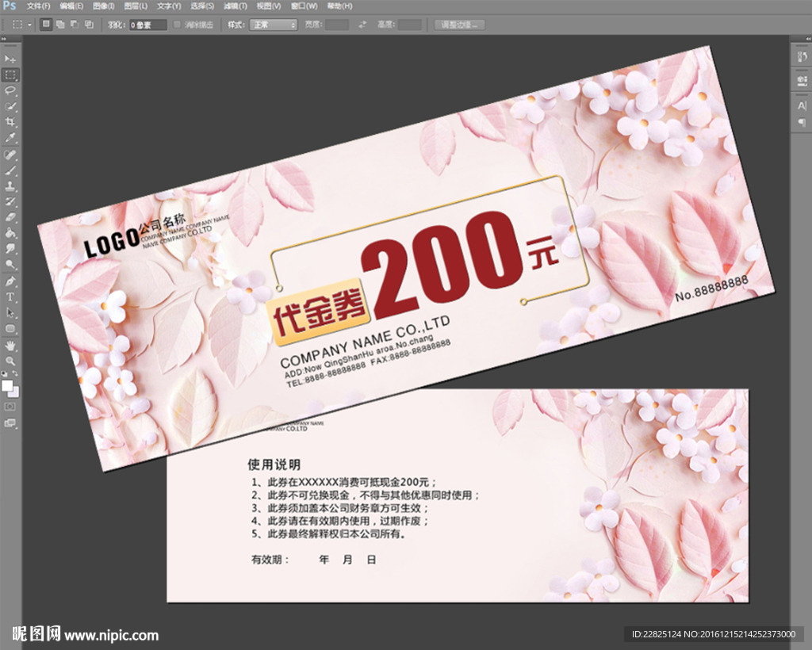812x650 pixels.
Task: Open the 文件(F) menu
Action: tap(38, 6)
